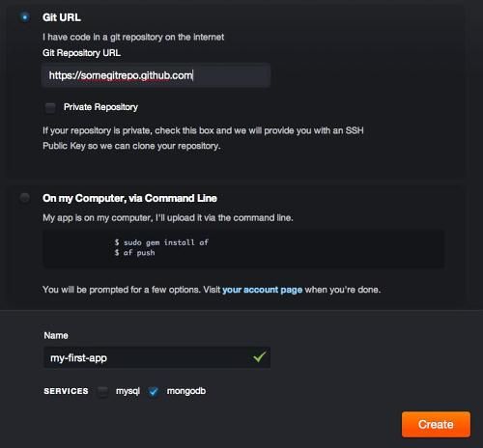Check the Private Repository checkbox
The image size is (483, 448).
point(50,107)
